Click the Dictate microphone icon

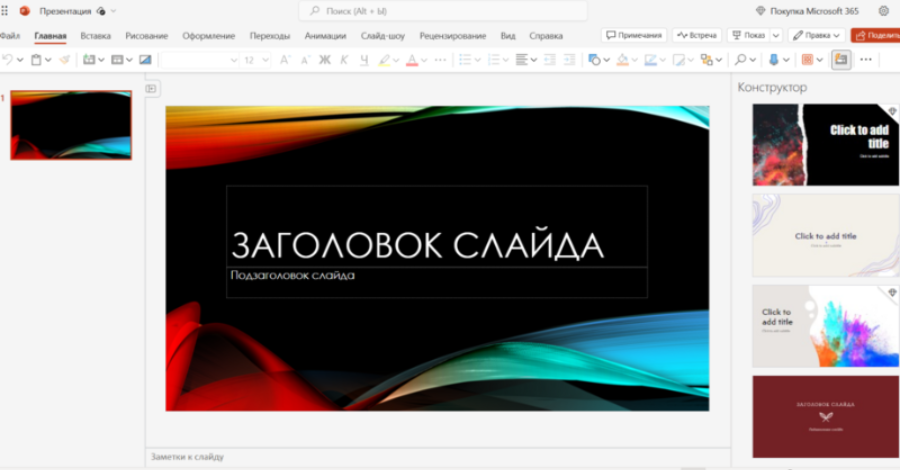[774, 60]
